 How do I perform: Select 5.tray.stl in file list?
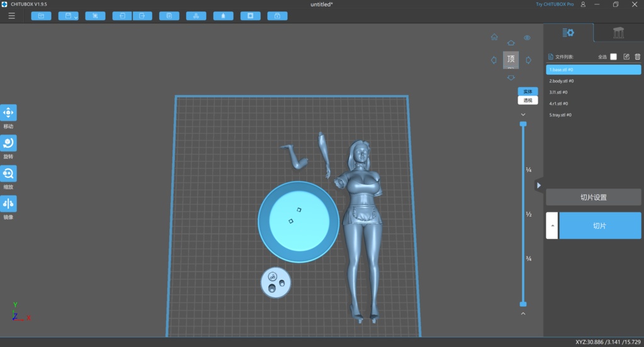pos(594,114)
